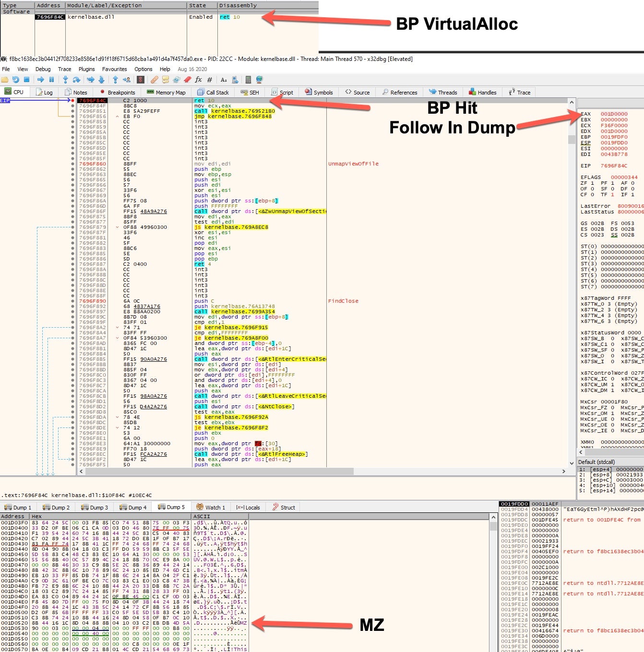Open the Scylla plugin icon
The image size is (644, 652).
click(141, 80)
